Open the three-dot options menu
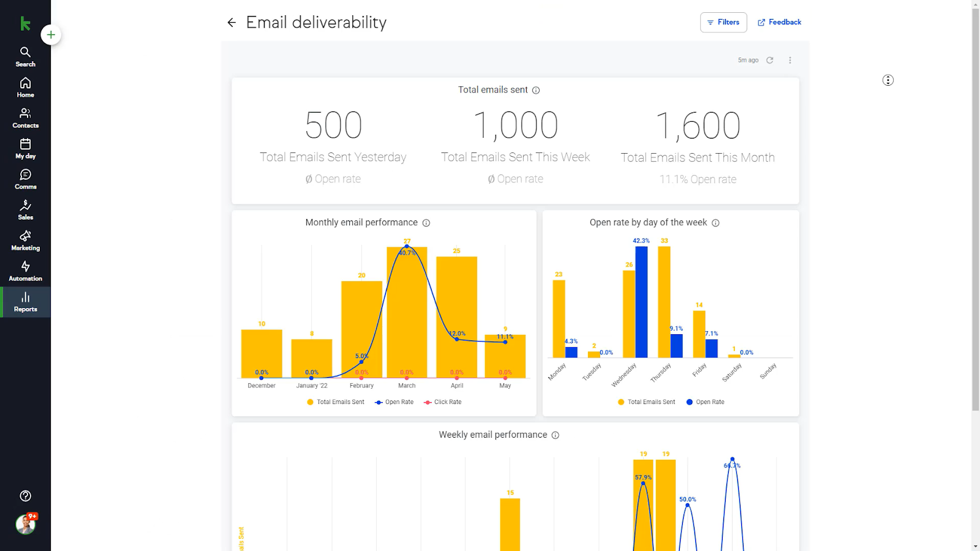Image resolution: width=980 pixels, height=551 pixels. (x=790, y=60)
